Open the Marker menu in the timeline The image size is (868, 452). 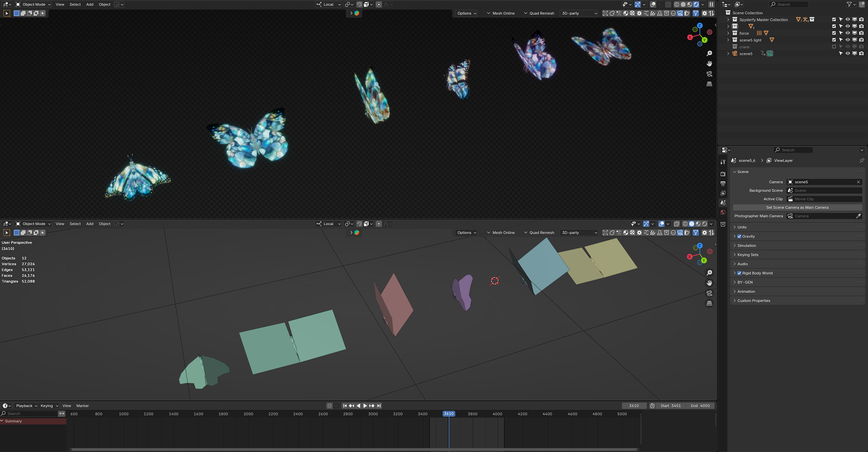[x=83, y=406]
